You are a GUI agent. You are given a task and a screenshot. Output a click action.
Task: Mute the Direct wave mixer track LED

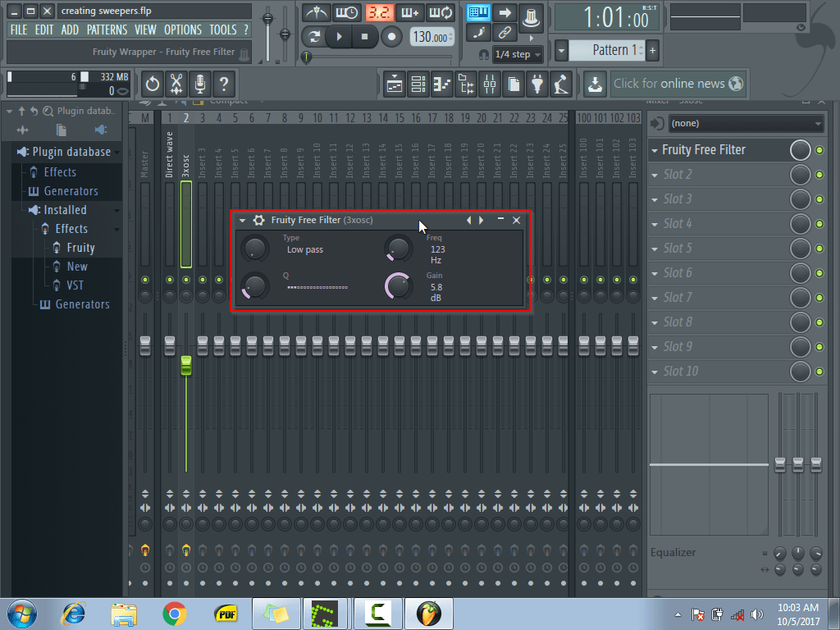170,280
